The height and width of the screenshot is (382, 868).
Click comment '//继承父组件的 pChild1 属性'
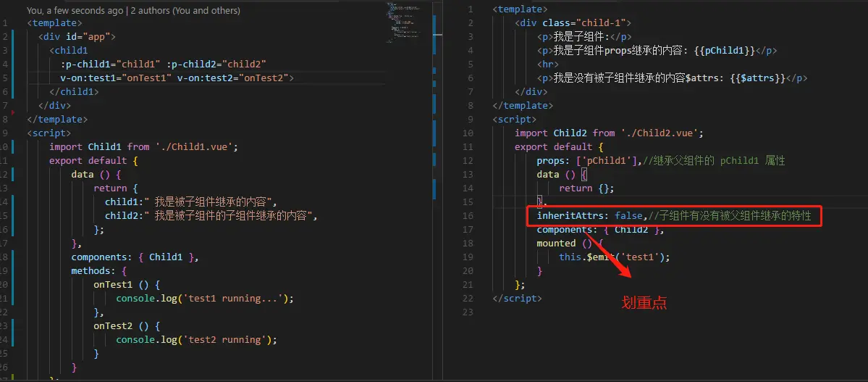click(714, 161)
